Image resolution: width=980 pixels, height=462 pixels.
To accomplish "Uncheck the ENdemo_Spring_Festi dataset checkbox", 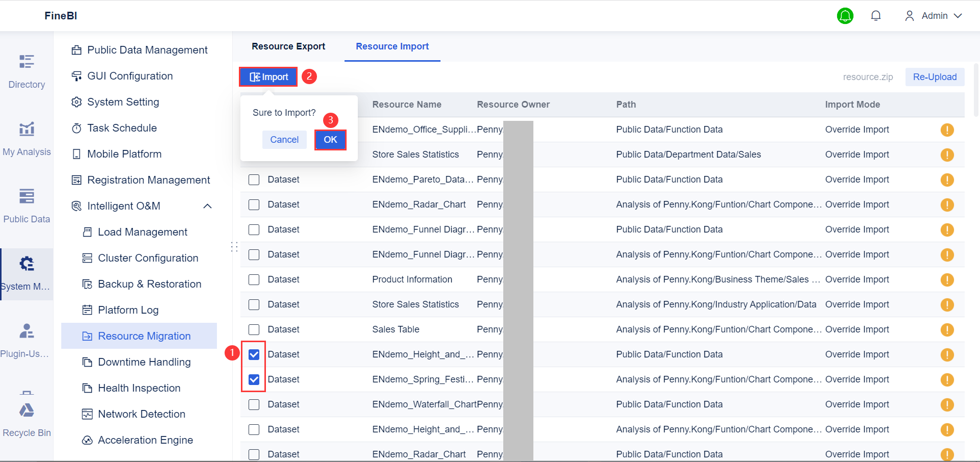I will (x=254, y=380).
